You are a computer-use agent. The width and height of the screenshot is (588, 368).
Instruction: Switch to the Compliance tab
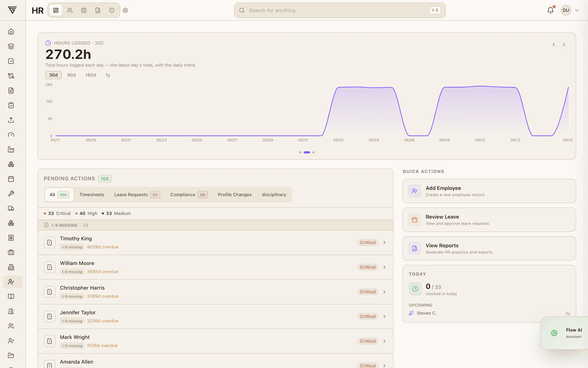click(x=189, y=195)
